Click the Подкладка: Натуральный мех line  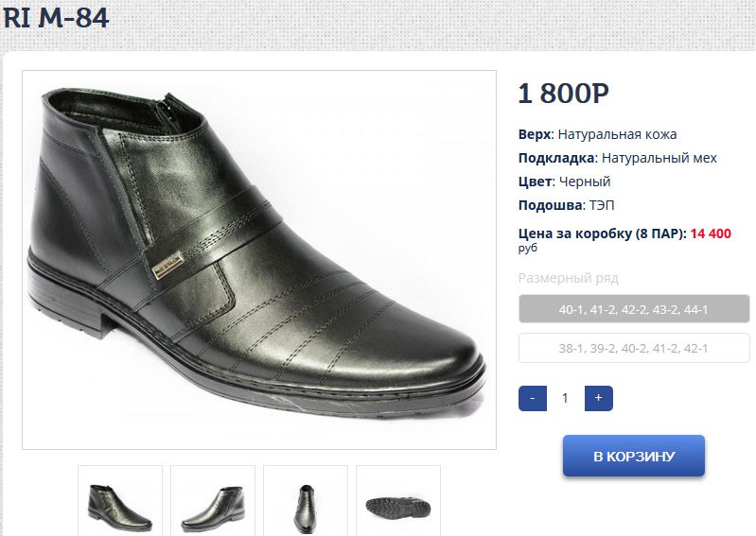pyautogui.click(x=617, y=158)
